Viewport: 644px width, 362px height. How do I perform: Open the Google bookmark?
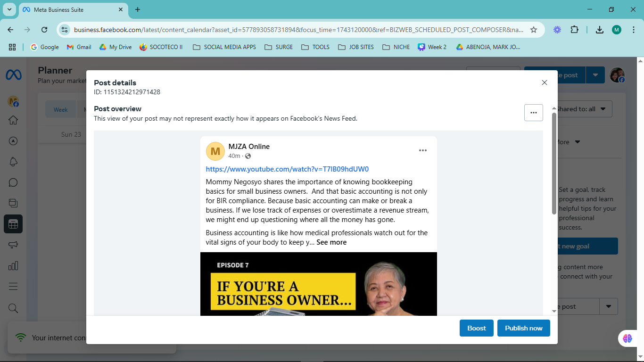point(45,47)
